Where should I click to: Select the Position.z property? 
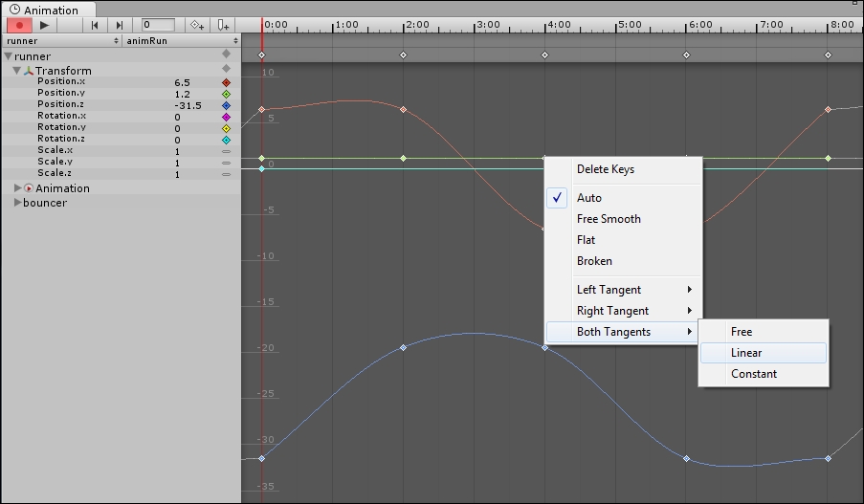pos(60,104)
